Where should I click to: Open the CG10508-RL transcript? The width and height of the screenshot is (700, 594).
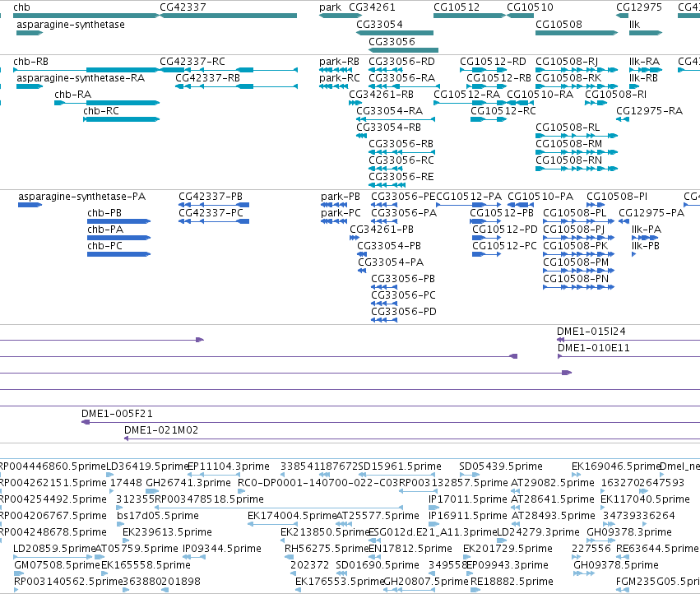pos(577,136)
